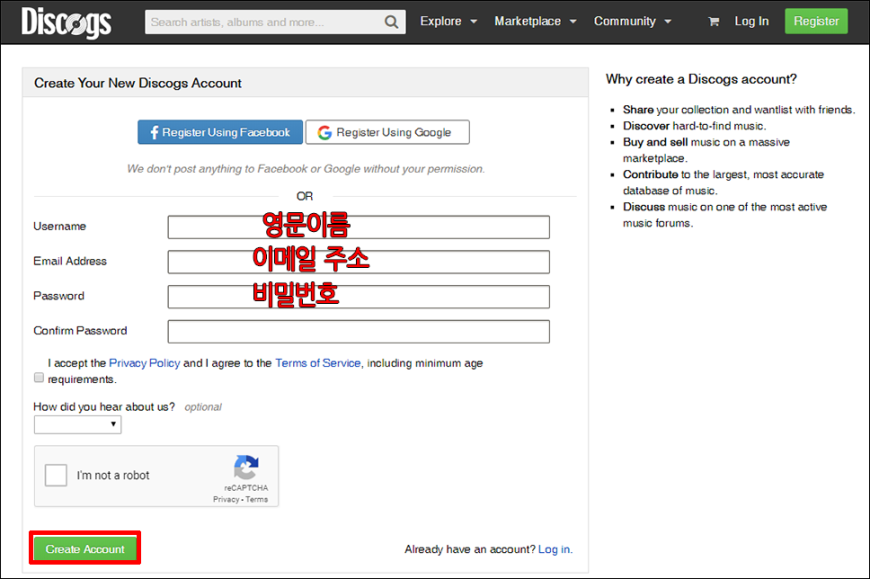Click the green Register button
This screenshot has width=870, height=579.
[816, 21]
